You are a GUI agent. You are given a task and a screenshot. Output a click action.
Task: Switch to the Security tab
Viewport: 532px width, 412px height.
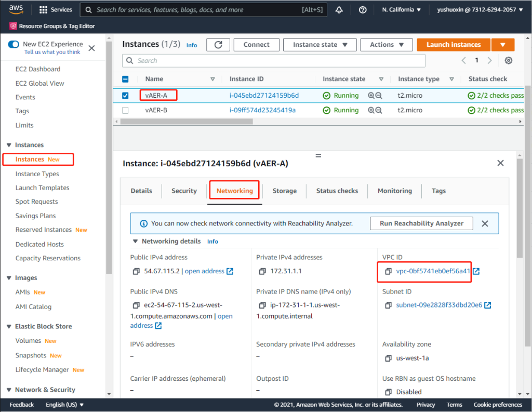pyautogui.click(x=184, y=191)
